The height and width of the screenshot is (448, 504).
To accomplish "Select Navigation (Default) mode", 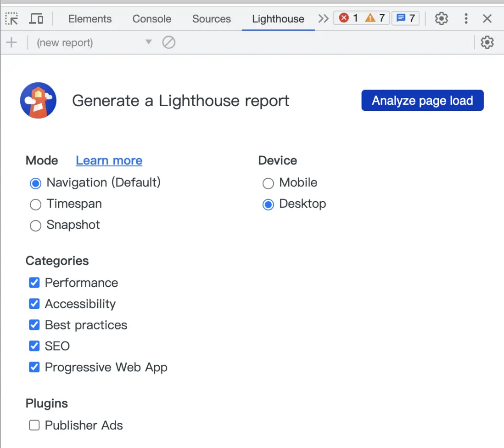I will point(35,183).
